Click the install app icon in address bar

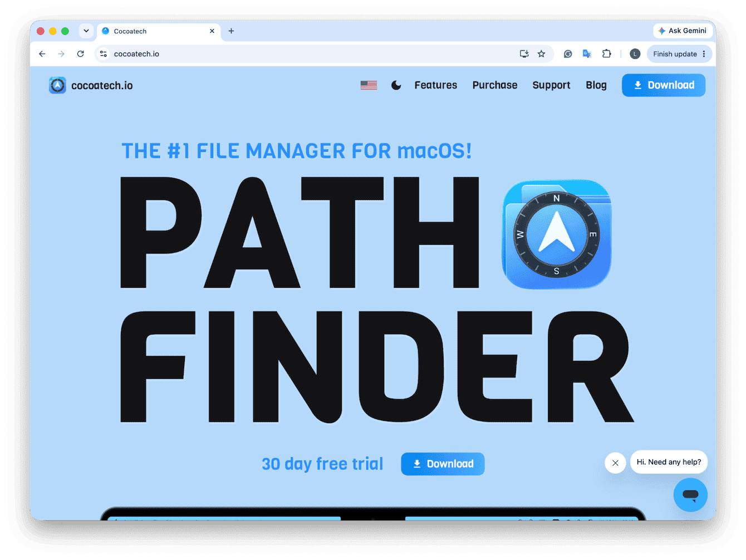click(524, 54)
